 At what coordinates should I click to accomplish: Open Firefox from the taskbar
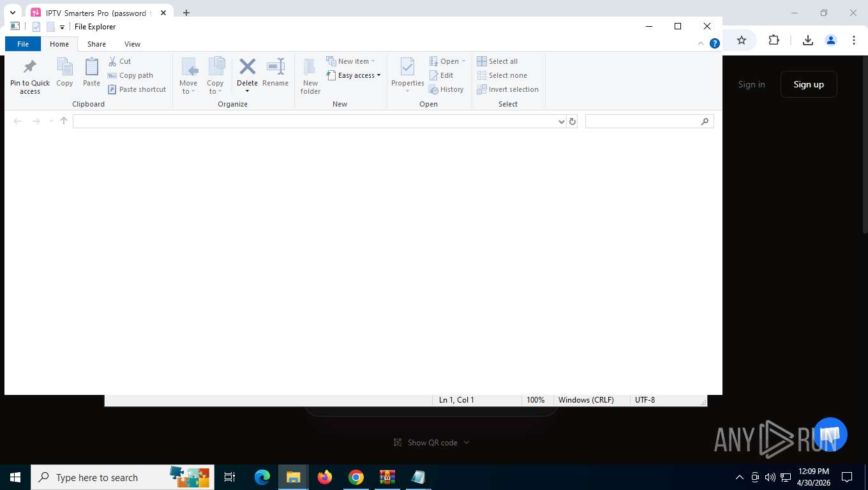point(325,477)
